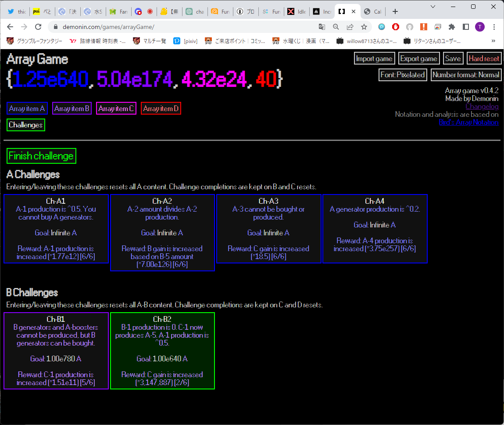Open the Chrome three-dot menu
504x425 pixels.
click(x=494, y=27)
